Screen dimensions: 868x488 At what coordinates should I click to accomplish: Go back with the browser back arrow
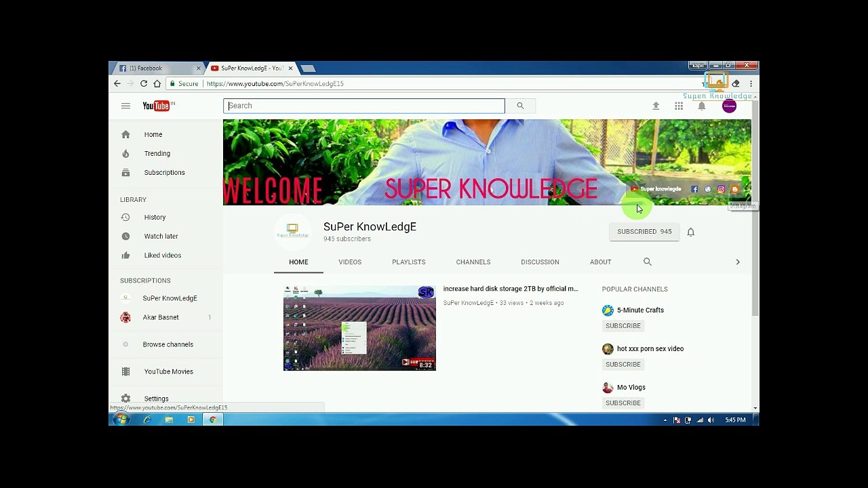pos(117,83)
